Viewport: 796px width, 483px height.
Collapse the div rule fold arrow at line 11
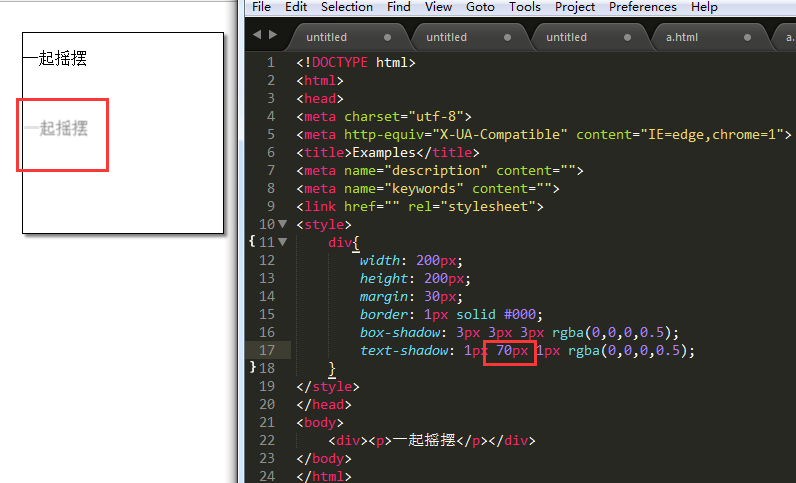[283, 242]
